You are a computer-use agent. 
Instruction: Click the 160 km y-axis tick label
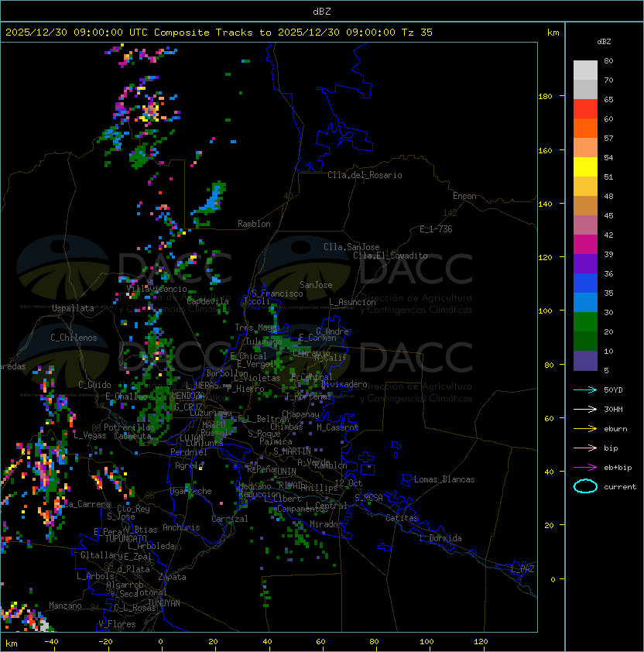pyautogui.click(x=545, y=150)
